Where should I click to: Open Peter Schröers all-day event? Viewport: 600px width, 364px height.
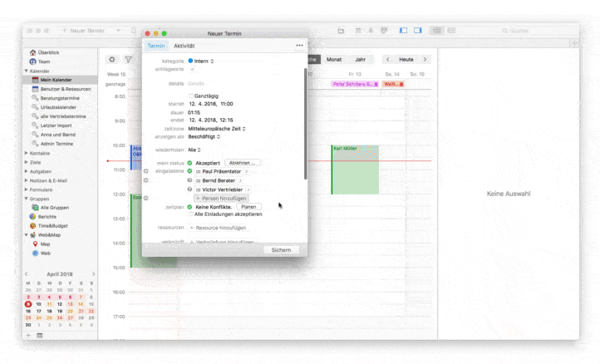pyautogui.click(x=355, y=84)
